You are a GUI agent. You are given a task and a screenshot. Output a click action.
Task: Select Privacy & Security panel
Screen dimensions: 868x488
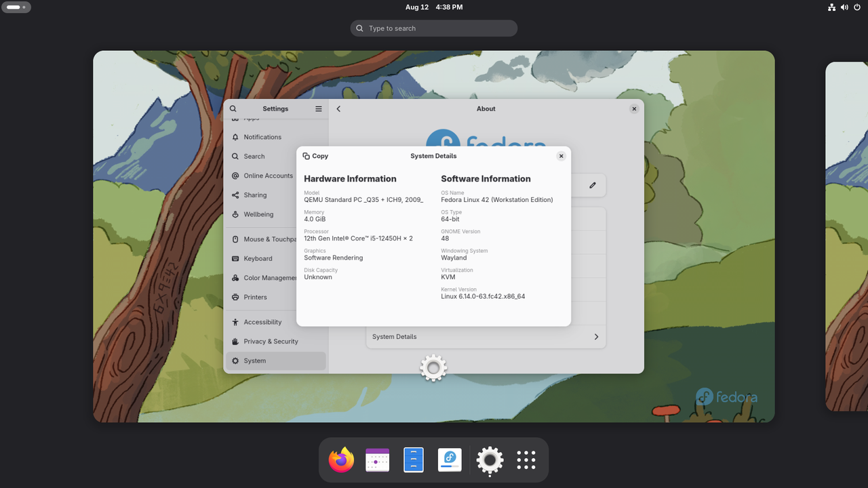click(x=275, y=342)
